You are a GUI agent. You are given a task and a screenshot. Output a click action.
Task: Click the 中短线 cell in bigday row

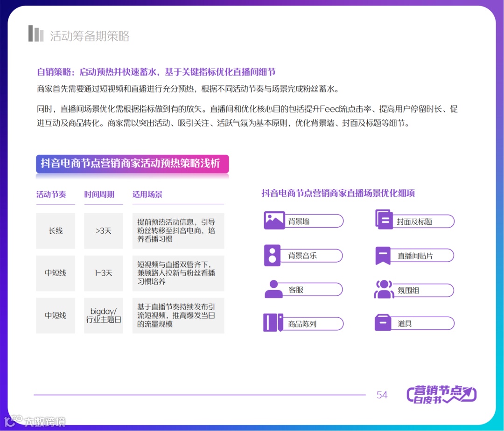click(56, 315)
